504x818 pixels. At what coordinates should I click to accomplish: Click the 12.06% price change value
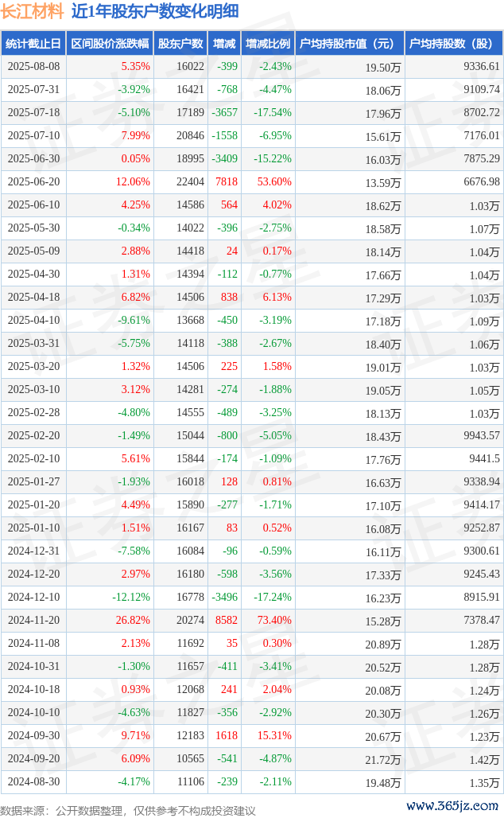click(133, 182)
